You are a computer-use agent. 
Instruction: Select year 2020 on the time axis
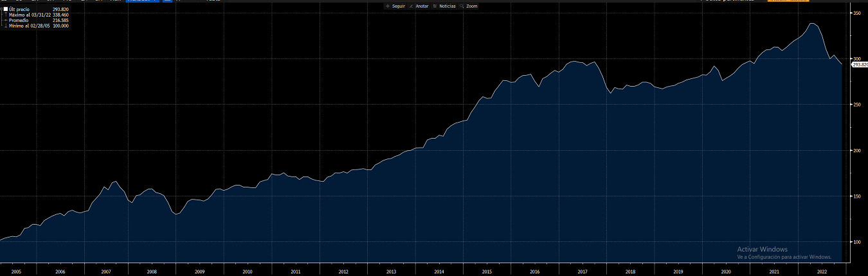(726, 272)
